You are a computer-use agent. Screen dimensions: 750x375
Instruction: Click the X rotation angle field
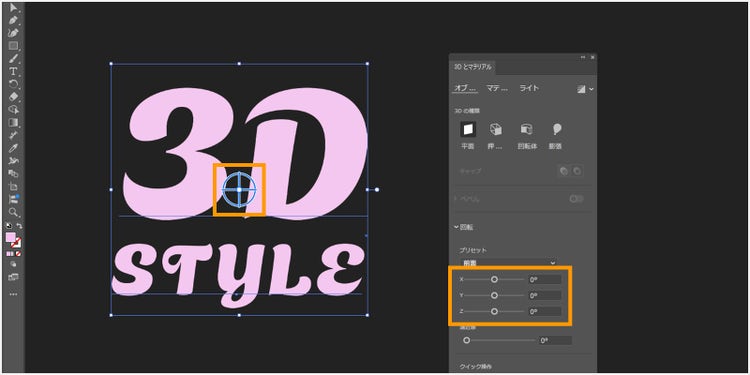click(545, 279)
